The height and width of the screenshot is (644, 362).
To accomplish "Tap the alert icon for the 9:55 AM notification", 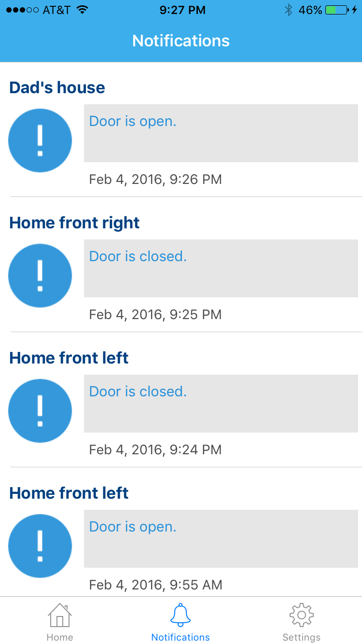I will 40,546.
